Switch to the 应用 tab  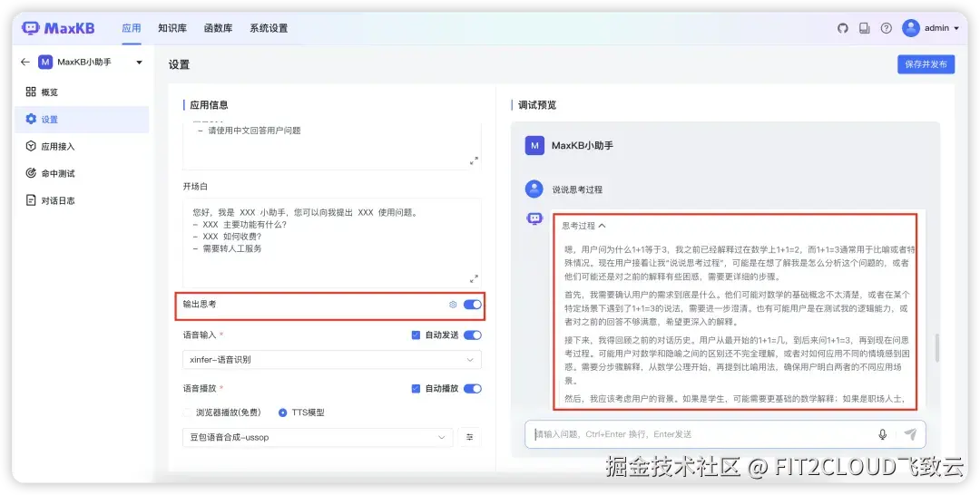pos(132,28)
